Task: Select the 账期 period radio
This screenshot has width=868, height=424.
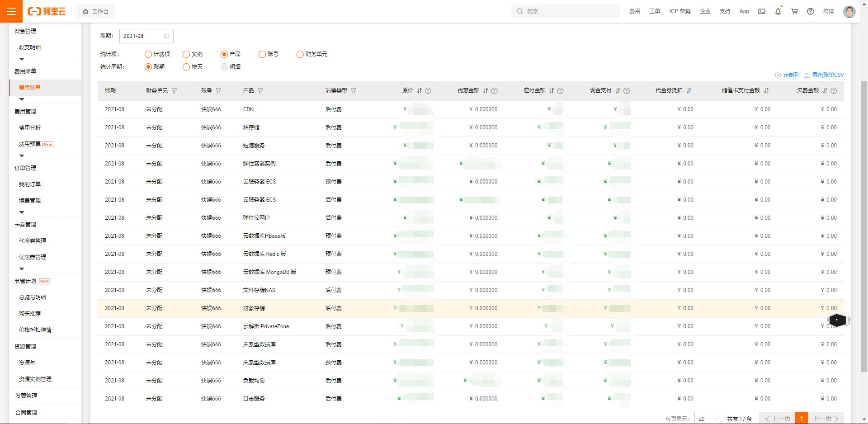Action: click(x=148, y=67)
